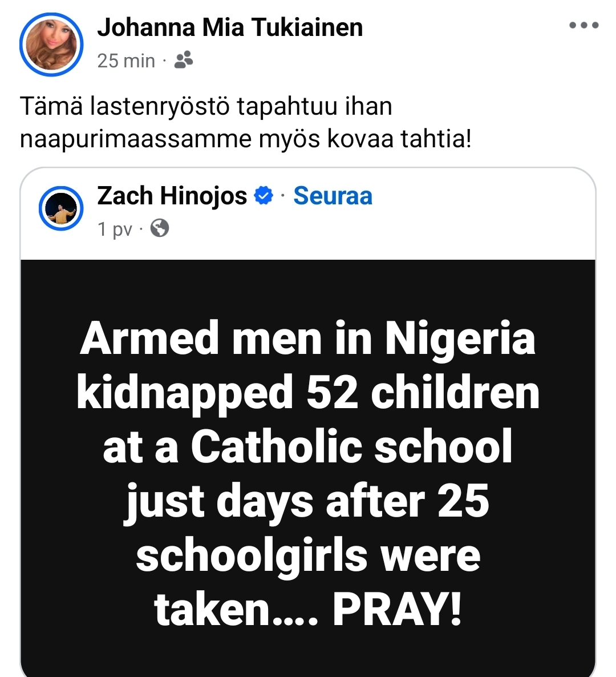The image size is (616, 677).
Task: Click the "1 pv" shared post timestamp
Action: click(x=115, y=229)
